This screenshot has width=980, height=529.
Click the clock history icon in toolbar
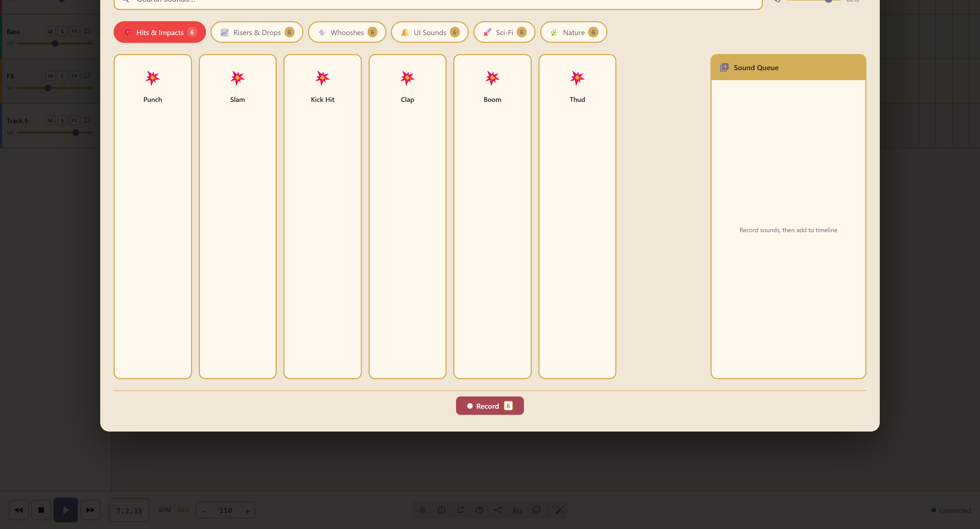click(x=479, y=510)
